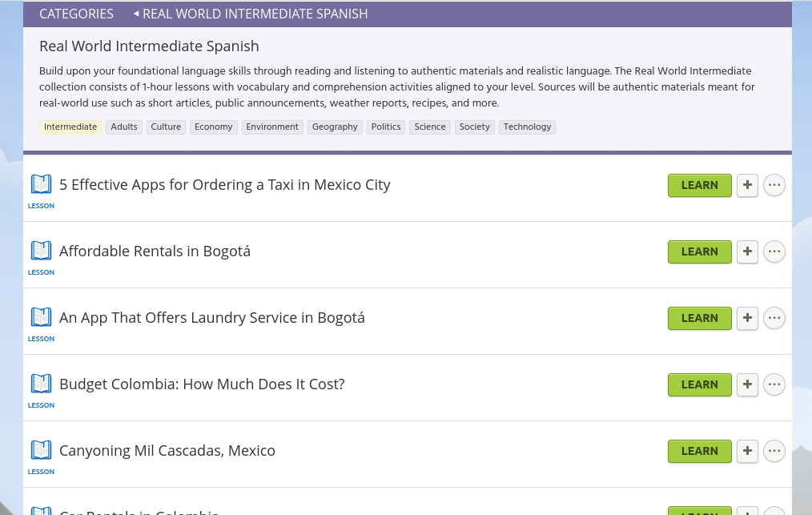The width and height of the screenshot is (812, 515).
Task: Toggle the Intermediate level tag
Action: tap(70, 127)
